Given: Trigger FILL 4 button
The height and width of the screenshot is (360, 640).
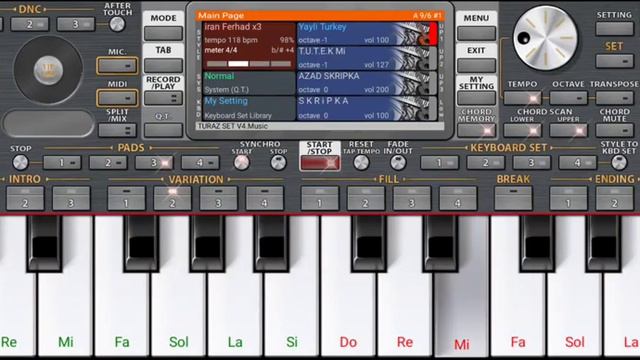Looking at the screenshot, I should point(458,198).
